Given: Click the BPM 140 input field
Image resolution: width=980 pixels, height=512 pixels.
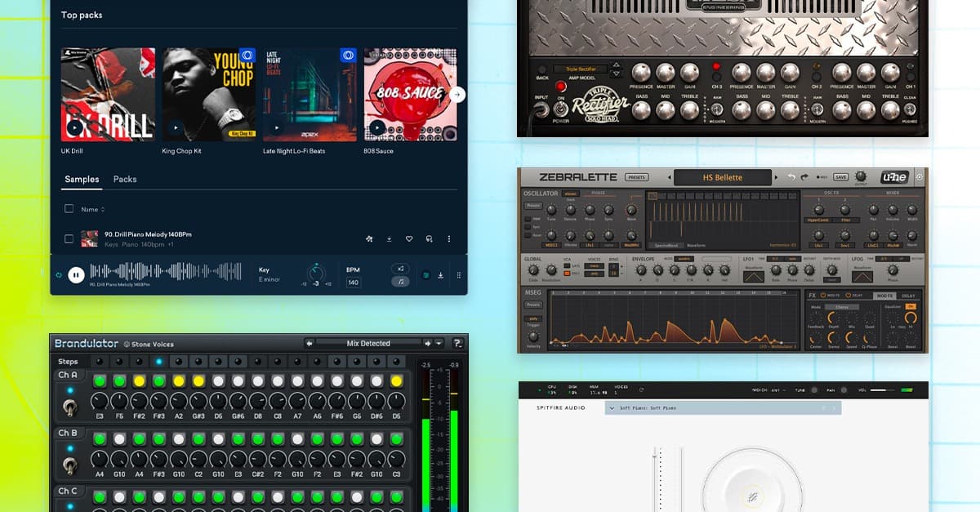Looking at the screenshot, I should [x=353, y=283].
